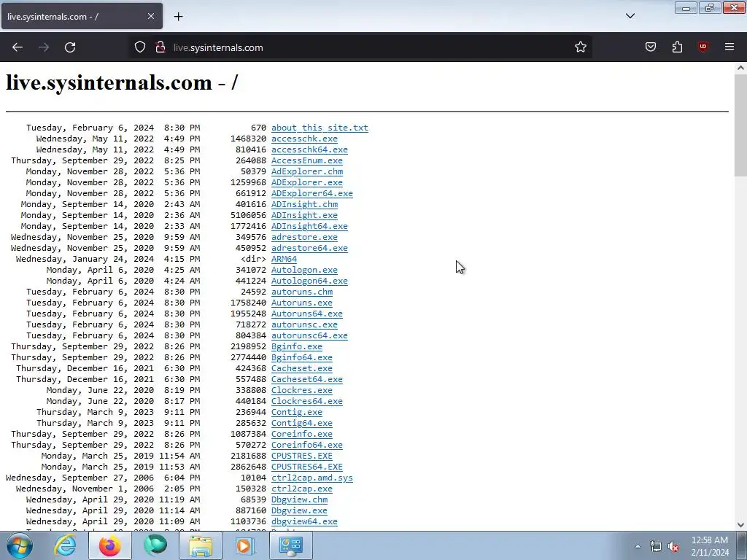Image resolution: width=747 pixels, height=560 pixels.
Task: Bookmark this page with the star
Action: [580, 47]
